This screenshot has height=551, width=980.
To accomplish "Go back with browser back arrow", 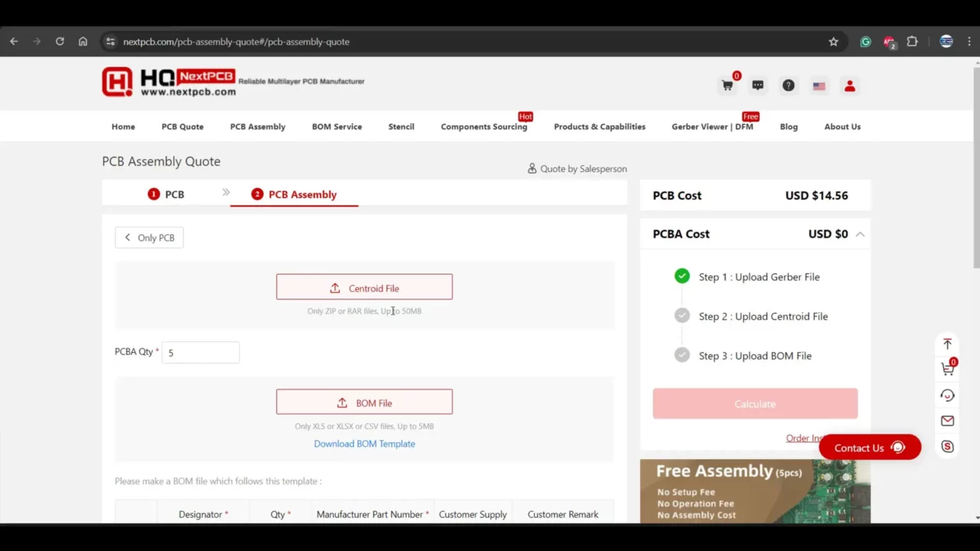I will tap(14, 41).
